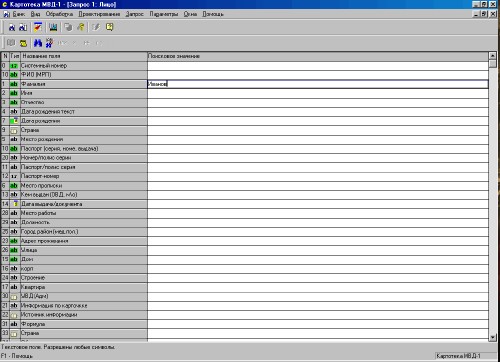Click the Фамилия search value field
This screenshot has height=362, width=500.
318,84
